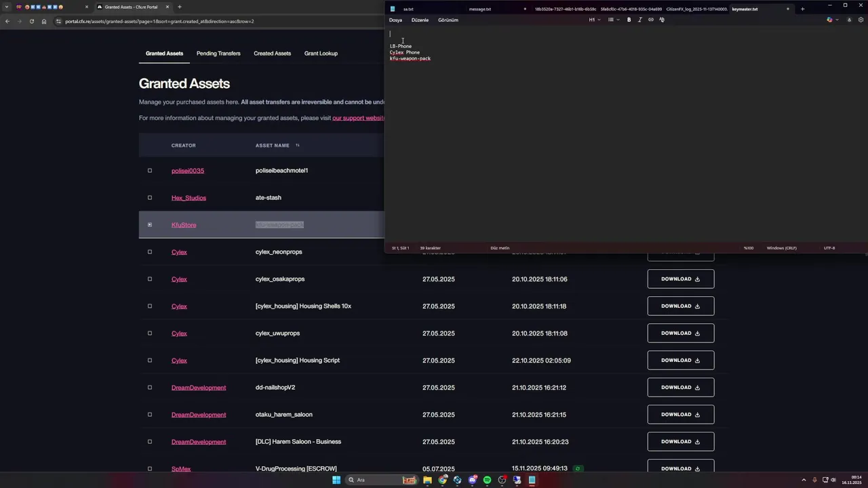Open the clock and date in taskbar
Screen dimensions: 868x488
[852, 480]
